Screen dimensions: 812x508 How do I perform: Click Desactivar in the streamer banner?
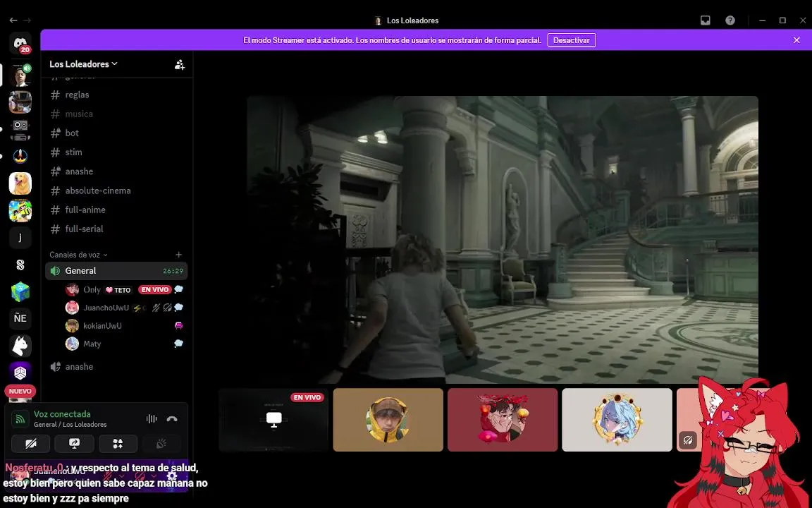pyautogui.click(x=571, y=40)
